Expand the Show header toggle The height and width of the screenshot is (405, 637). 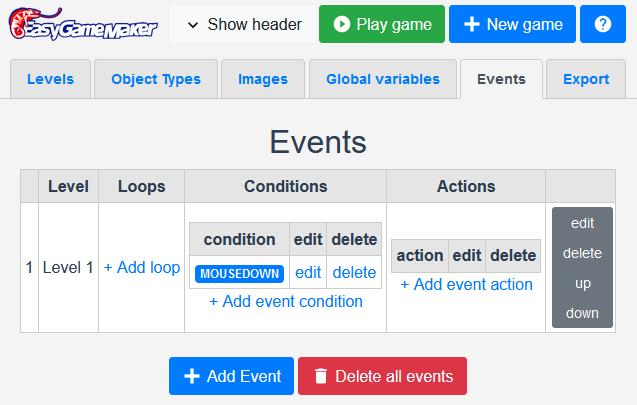[x=244, y=24]
